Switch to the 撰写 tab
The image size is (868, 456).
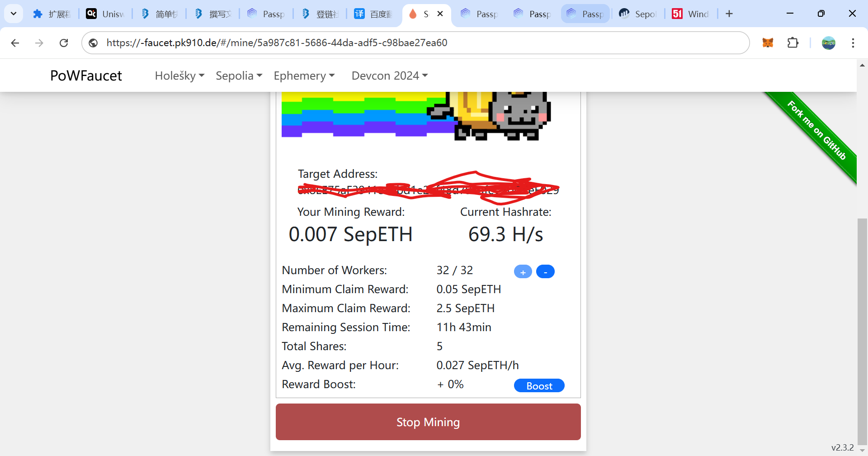[212, 14]
